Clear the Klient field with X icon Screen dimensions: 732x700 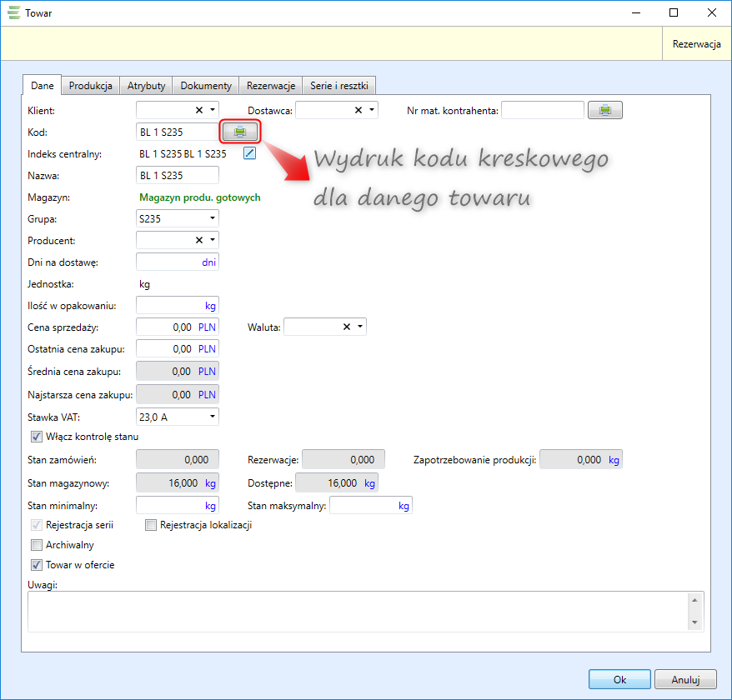point(199,110)
